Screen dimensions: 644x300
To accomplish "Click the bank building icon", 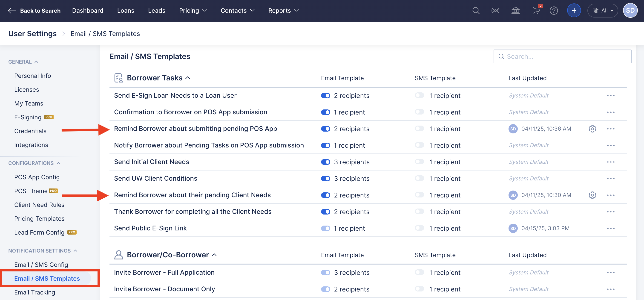I will pos(515,11).
